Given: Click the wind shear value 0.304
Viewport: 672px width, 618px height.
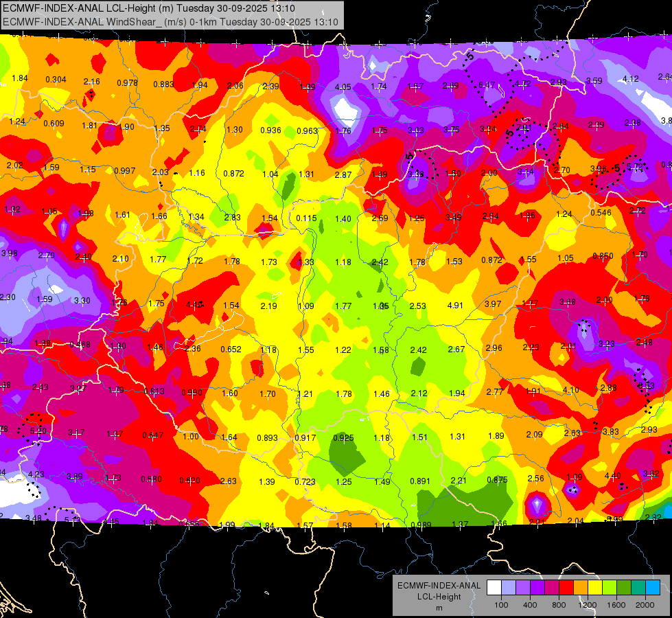Looking at the screenshot, I should pyautogui.click(x=56, y=80).
